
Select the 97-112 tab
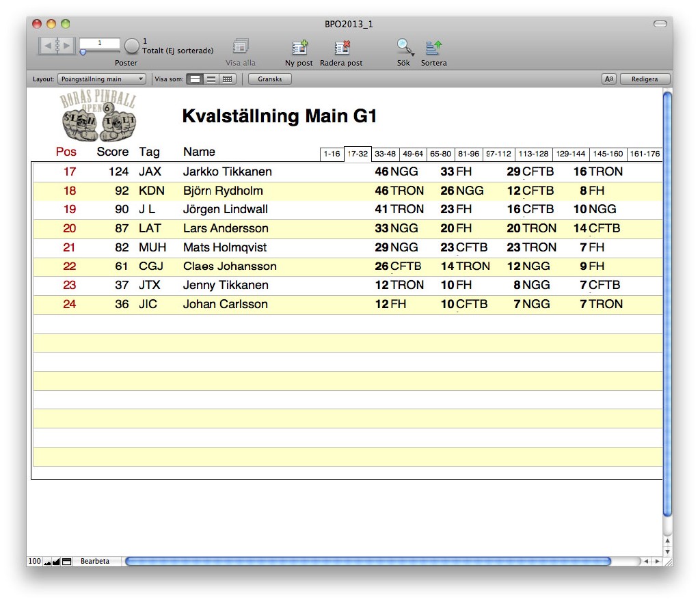(498, 154)
